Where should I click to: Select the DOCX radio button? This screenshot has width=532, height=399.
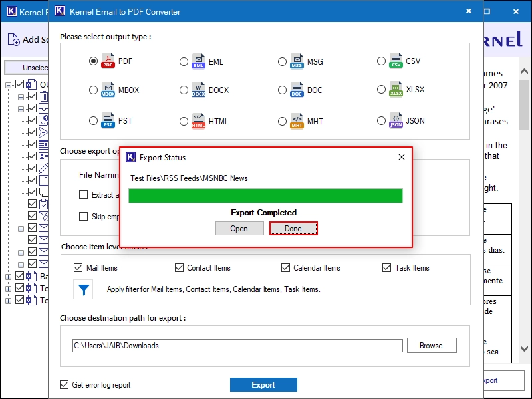pos(184,90)
